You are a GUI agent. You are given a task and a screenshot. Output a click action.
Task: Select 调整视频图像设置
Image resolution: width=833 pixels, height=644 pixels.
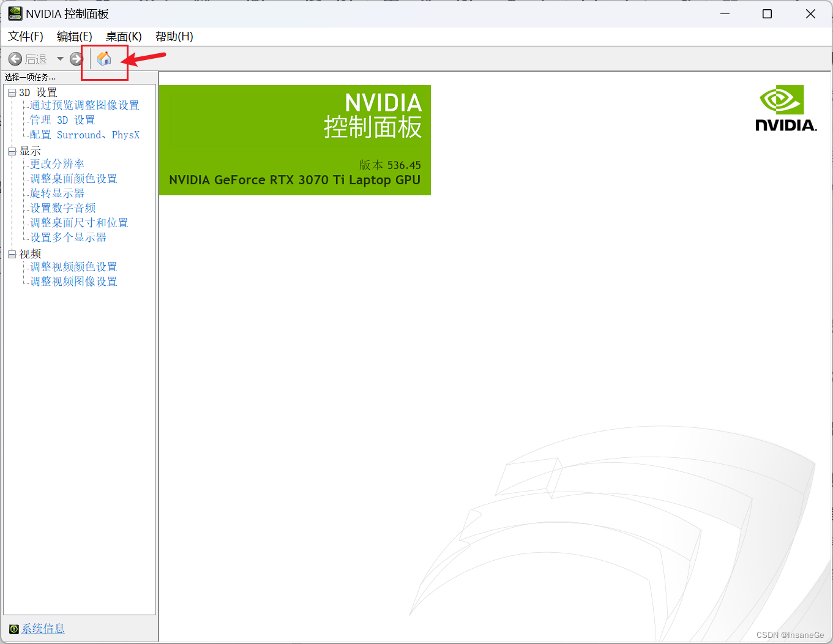click(x=73, y=282)
